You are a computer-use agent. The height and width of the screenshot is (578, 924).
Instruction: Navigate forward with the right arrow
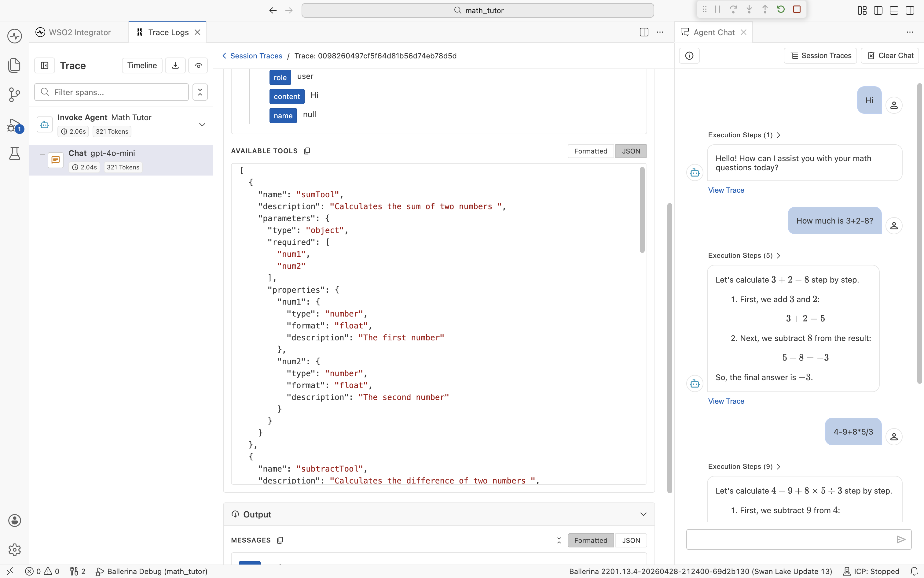(289, 10)
